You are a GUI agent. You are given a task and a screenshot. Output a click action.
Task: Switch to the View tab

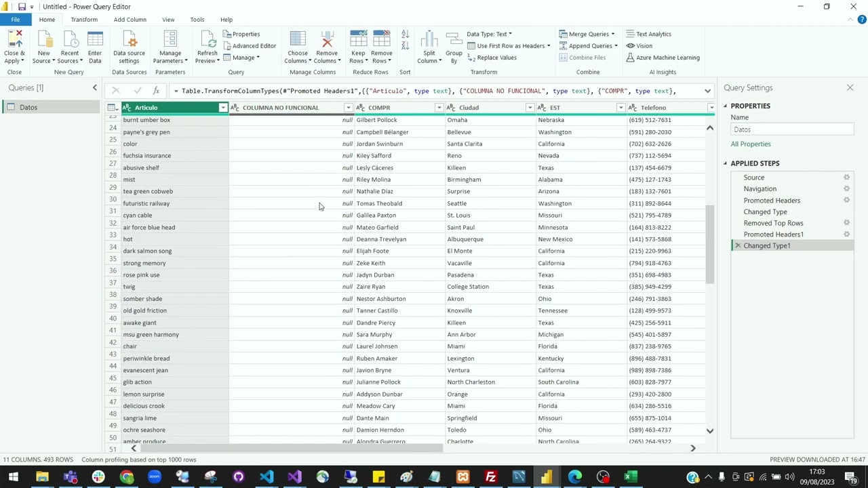168,20
